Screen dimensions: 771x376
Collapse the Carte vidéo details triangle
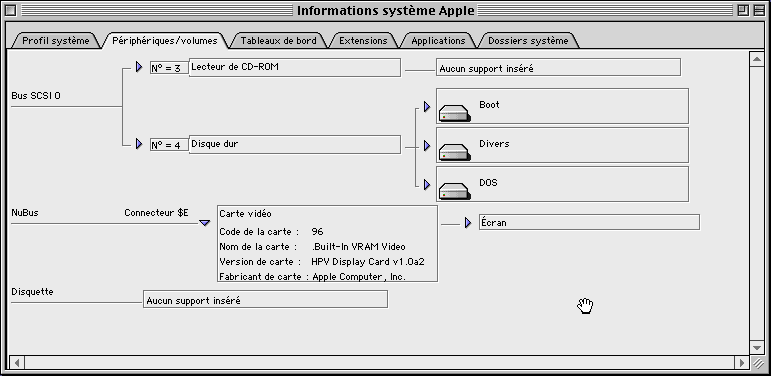coord(205,223)
